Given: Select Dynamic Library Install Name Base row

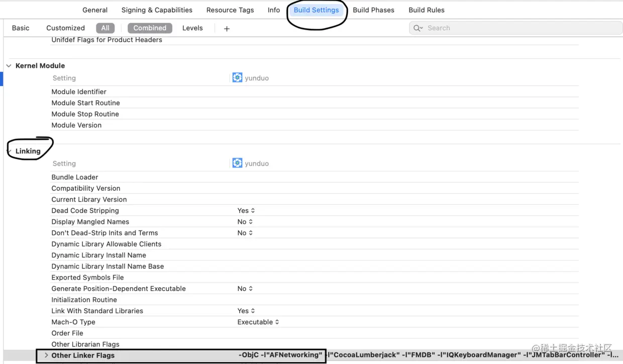Looking at the screenshot, I should [315, 266].
